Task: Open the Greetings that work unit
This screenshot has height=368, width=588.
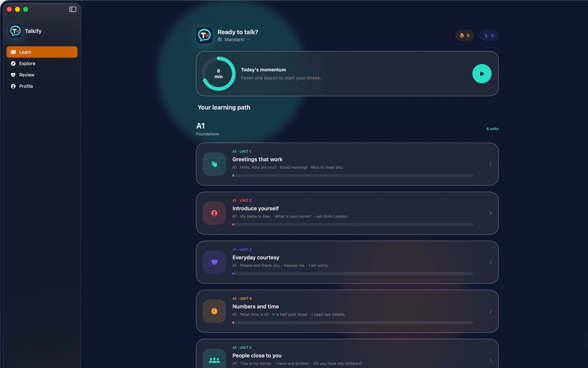Action: click(347, 164)
